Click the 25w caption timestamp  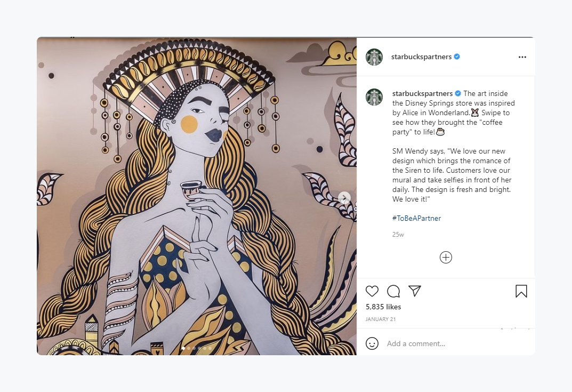point(398,235)
